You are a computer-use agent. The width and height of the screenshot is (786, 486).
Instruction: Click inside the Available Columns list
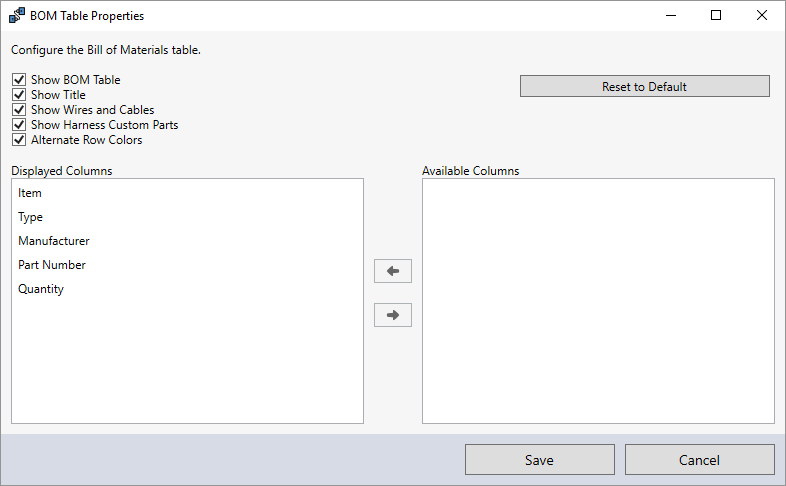(598, 301)
